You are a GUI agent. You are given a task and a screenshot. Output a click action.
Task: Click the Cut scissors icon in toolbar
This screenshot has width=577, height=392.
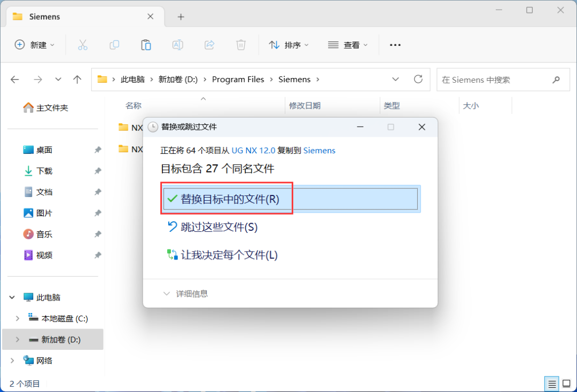[83, 45]
